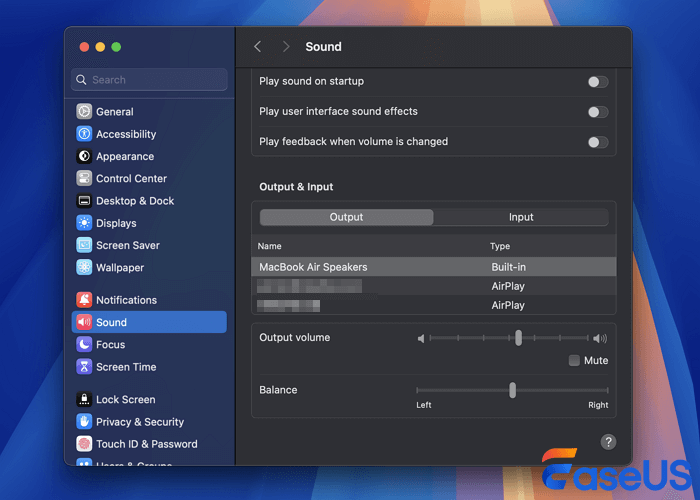Click the Built-in type cell
This screenshot has height=500, width=700.
pyautogui.click(x=508, y=267)
